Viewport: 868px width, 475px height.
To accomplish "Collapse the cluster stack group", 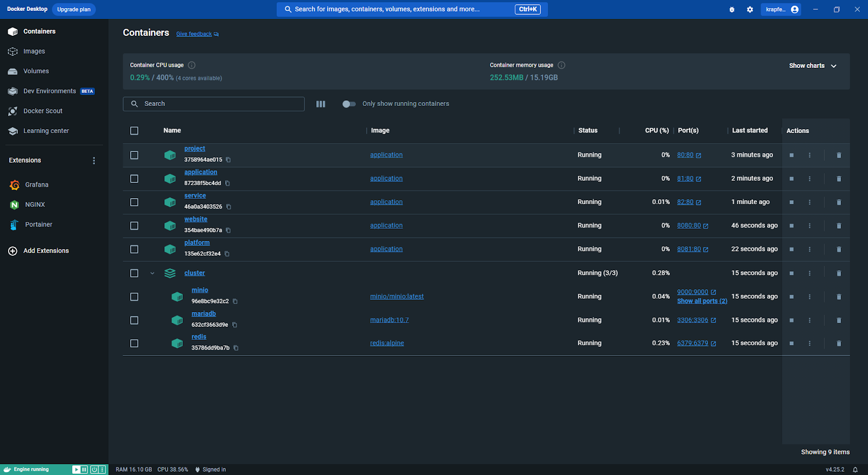I will tap(152, 273).
